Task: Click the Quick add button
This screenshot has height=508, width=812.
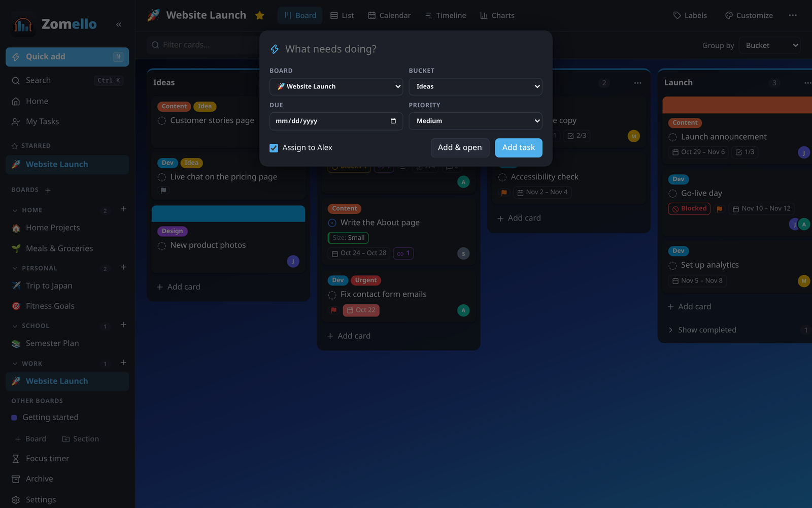Action: point(67,57)
